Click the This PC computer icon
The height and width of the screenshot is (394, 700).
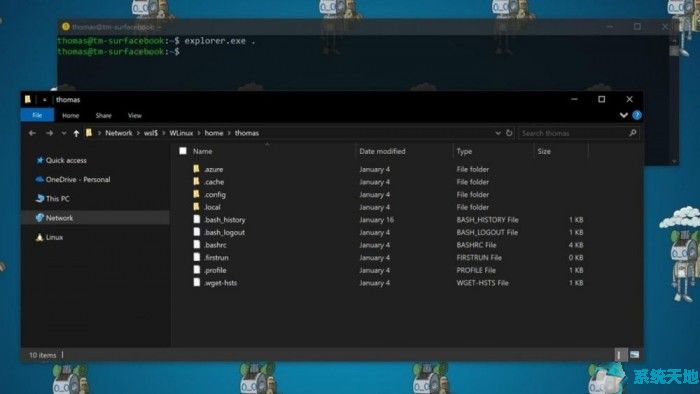(x=40, y=198)
